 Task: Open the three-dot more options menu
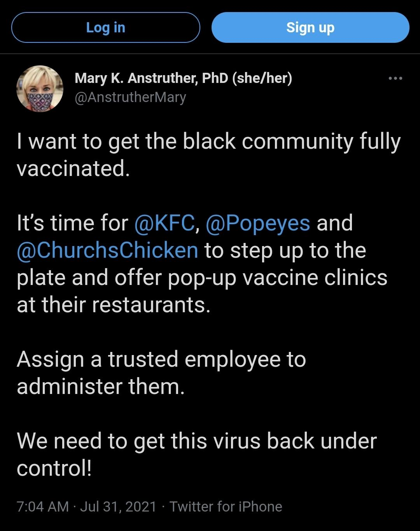(x=395, y=79)
